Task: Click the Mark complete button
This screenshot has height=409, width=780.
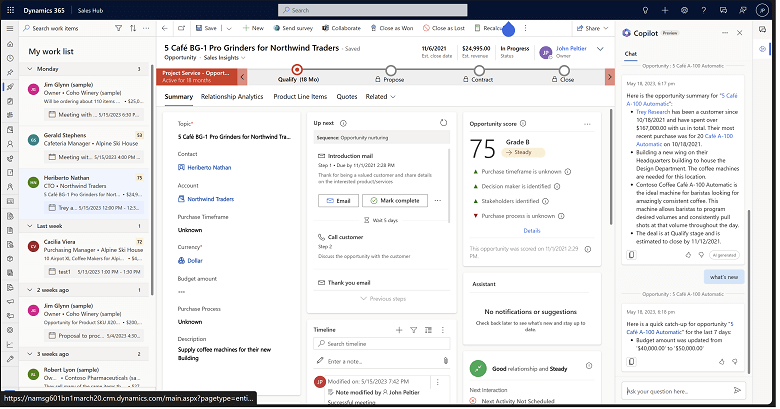Action: 395,201
